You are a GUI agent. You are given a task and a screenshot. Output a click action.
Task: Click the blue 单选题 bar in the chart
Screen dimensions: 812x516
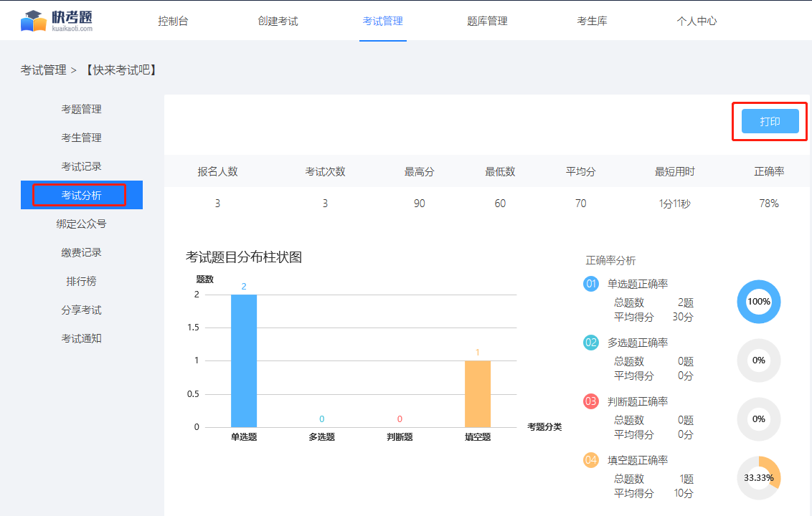pos(244,360)
